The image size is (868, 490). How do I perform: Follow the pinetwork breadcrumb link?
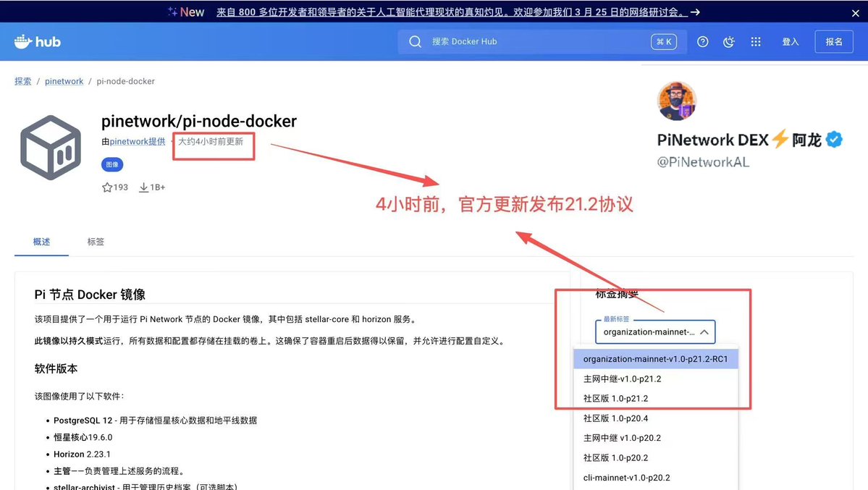point(64,81)
